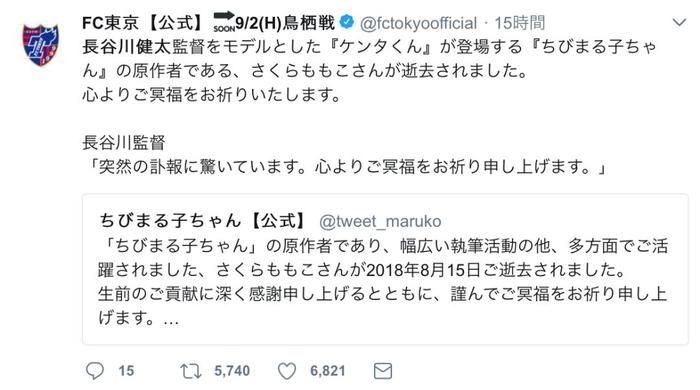Click the @tweet_maruko handle

[380, 221]
